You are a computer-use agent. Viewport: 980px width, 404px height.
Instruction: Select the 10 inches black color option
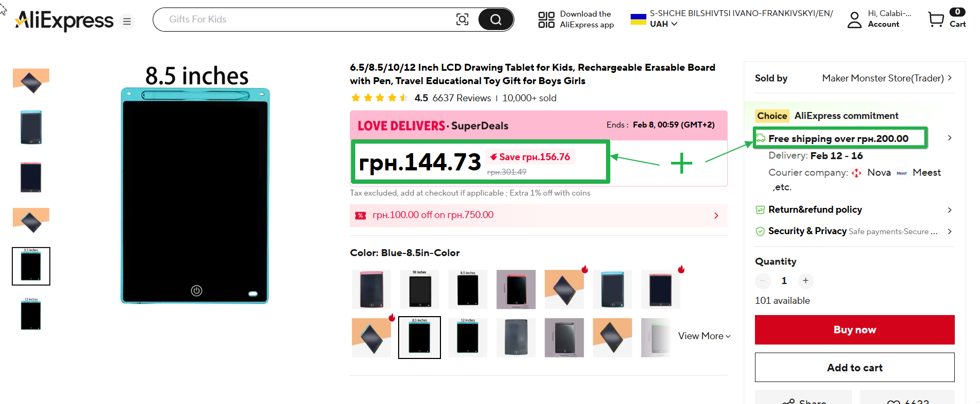420,289
